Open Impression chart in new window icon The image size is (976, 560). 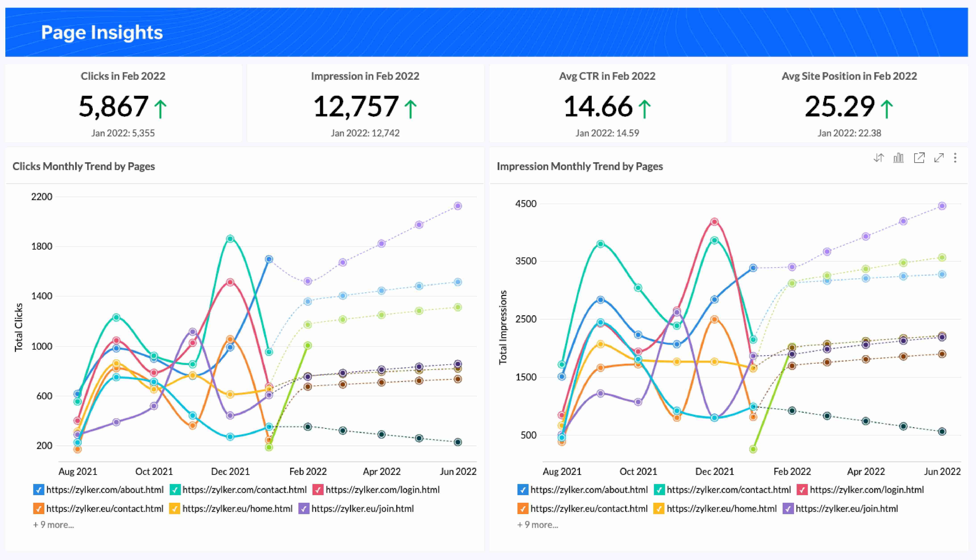[919, 158]
